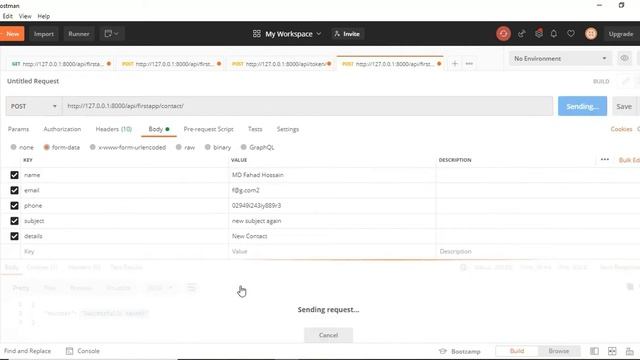The width and height of the screenshot is (640, 360).
Task: Open the View menu
Action: (25, 16)
